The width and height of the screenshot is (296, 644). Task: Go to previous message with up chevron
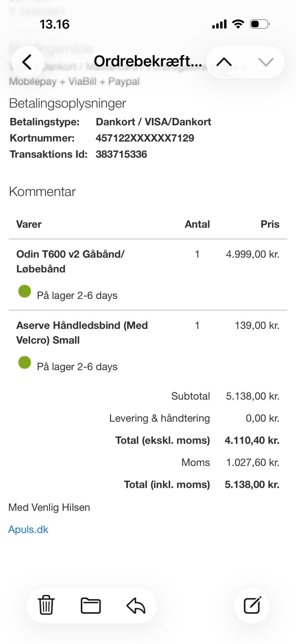coord(224,62)
